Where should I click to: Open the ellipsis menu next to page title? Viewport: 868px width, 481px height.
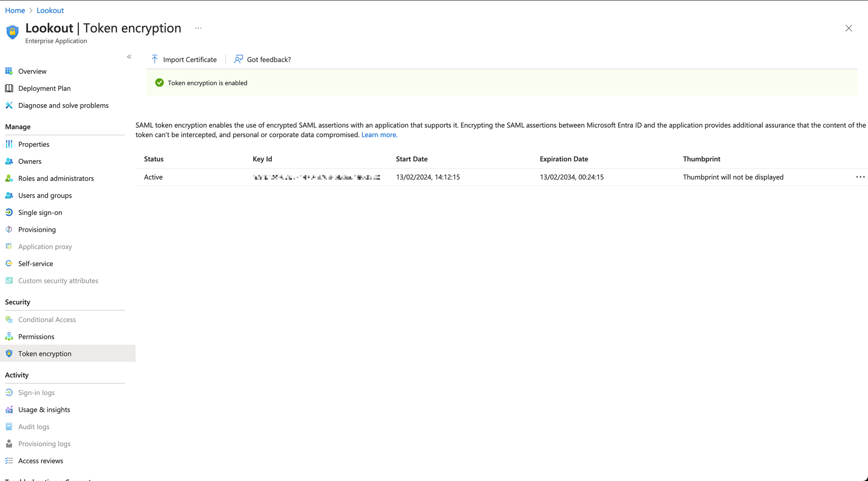[x=198, y=28]
